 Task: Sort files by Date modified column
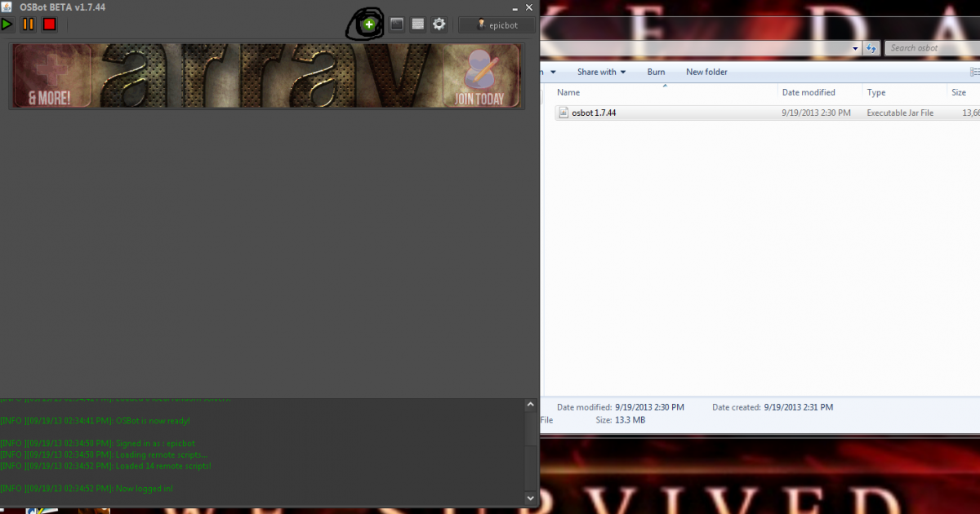click(808, 92)
